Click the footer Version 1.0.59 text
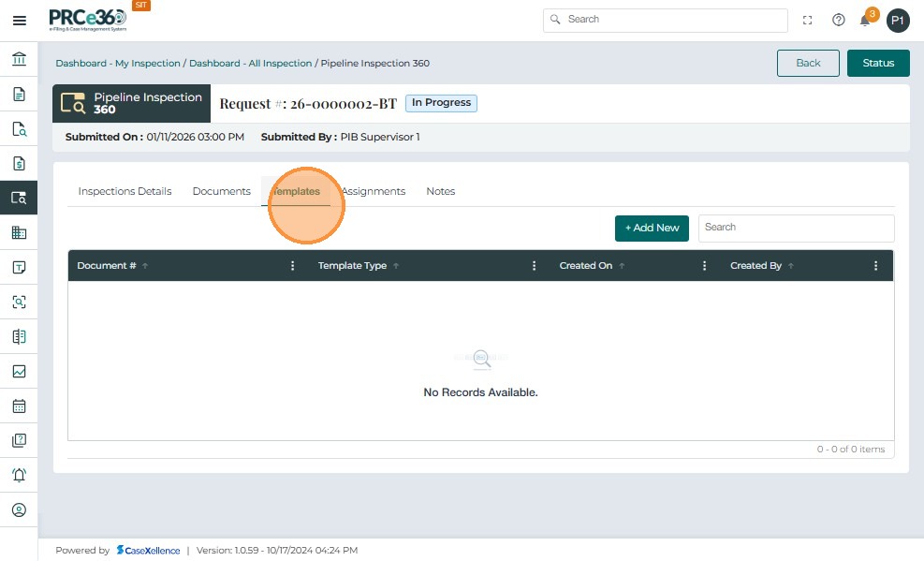Viewport: 924px width, 561px height. 277,550
